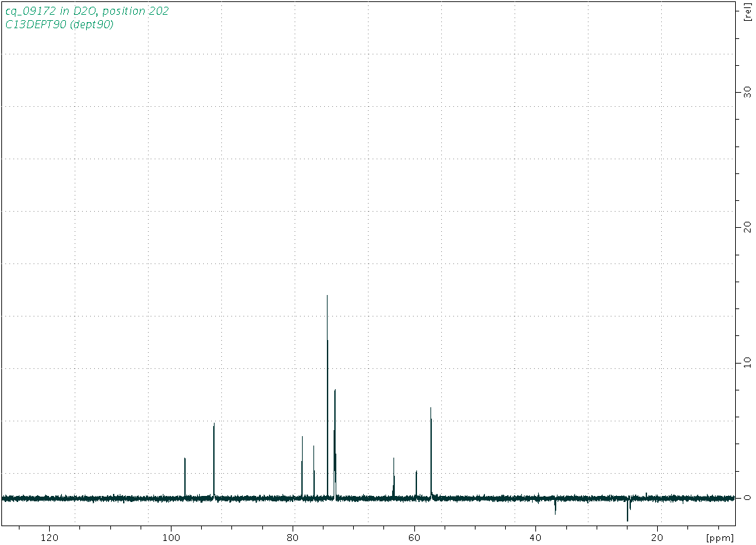Screen dimensions: 756x545
Task: Click the 120 ppm tick label
Action: pos(50,538)
